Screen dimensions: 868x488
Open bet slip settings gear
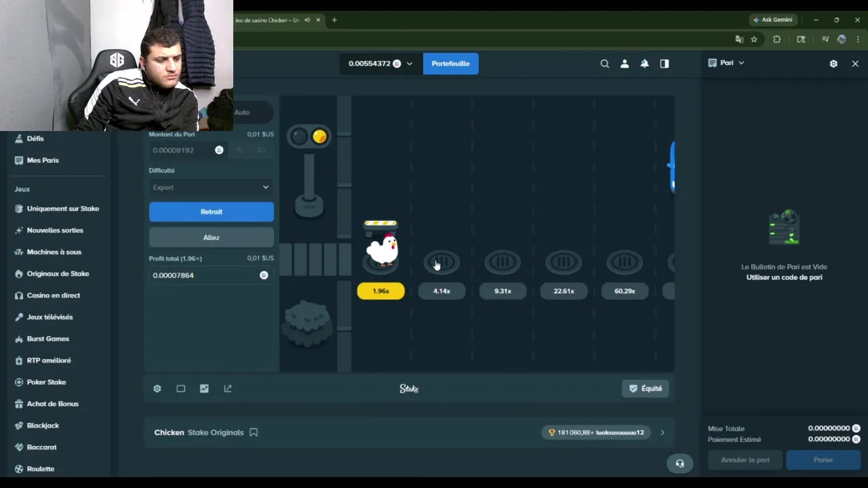tap(833, 64)
